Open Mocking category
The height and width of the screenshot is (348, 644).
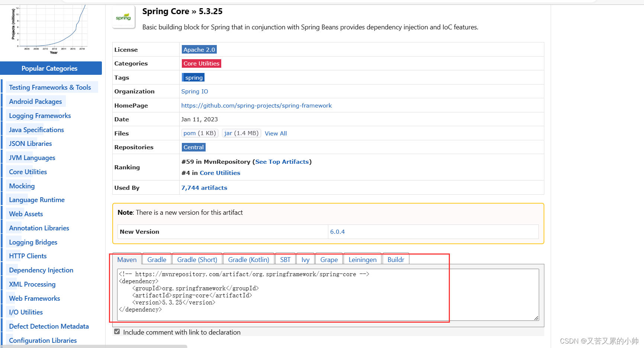tap(22, 186)
